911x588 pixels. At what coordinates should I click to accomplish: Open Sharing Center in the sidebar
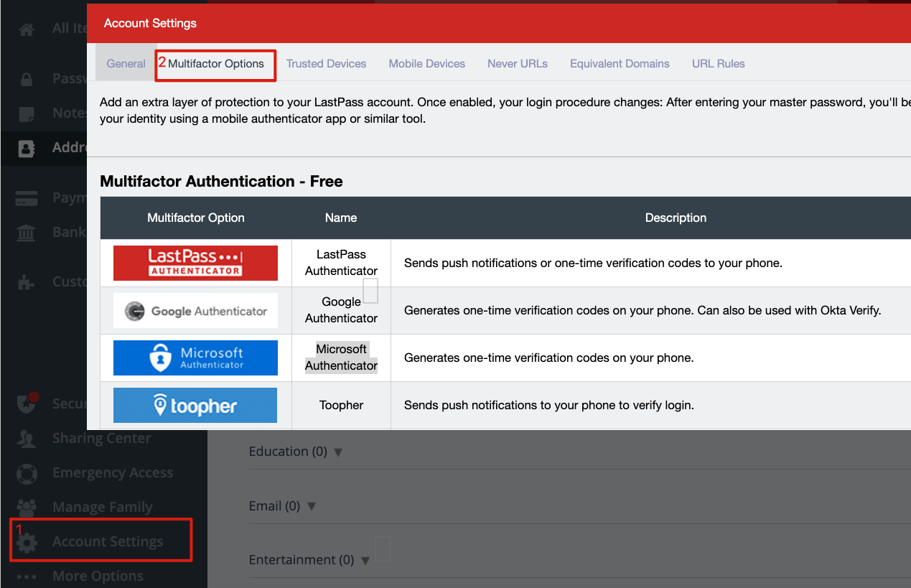pos(101,438)
